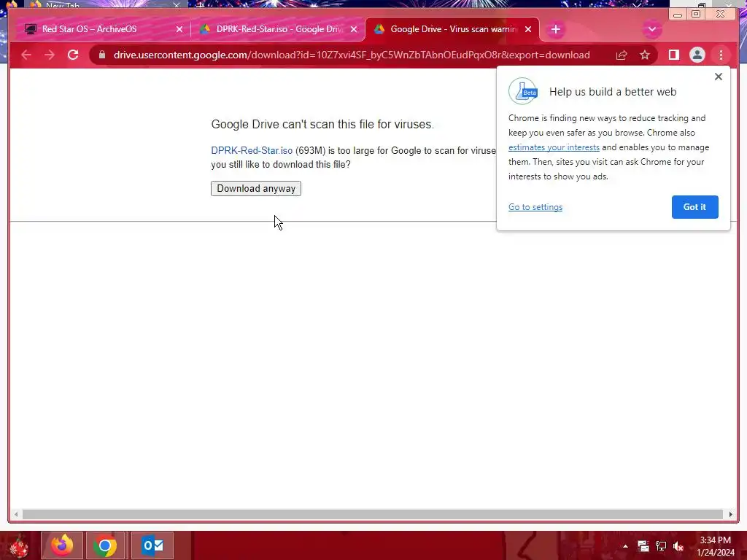Screen dimensions: 747x560
Task: Click the Beta flask icon in popup
Action: coord(523,91)
